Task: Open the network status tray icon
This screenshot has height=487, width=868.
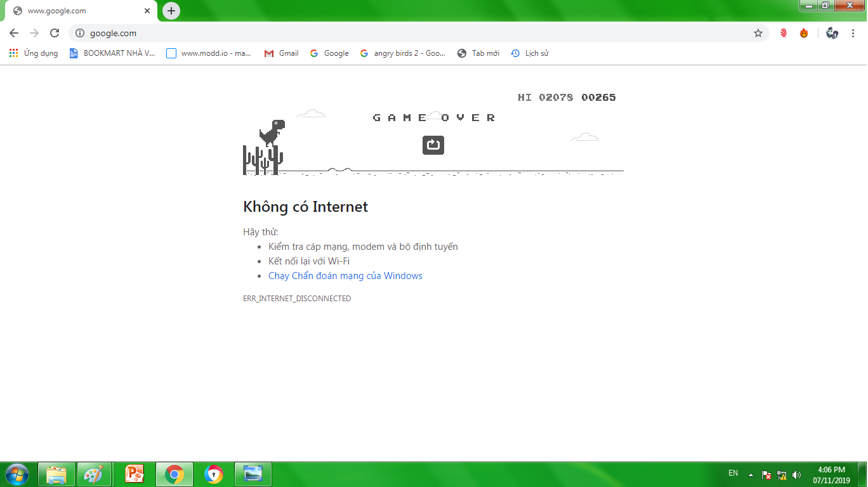Action: (x=782, y=474)
